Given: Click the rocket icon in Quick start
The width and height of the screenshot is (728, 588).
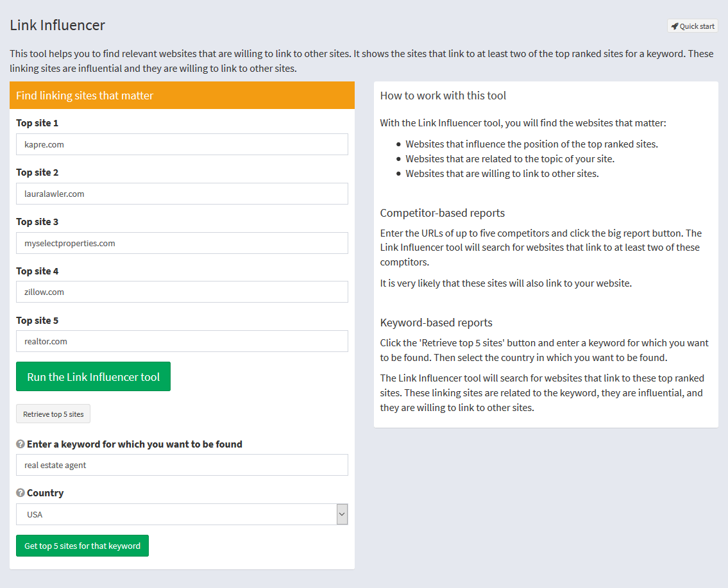Looking at the screenshot, I should click(x=674, y=26).
